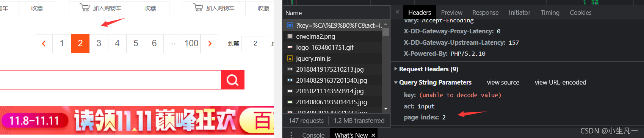This screenshot has width=644, height=138.
Task: Close the What's New drawer tab
Action: (373, 135)
